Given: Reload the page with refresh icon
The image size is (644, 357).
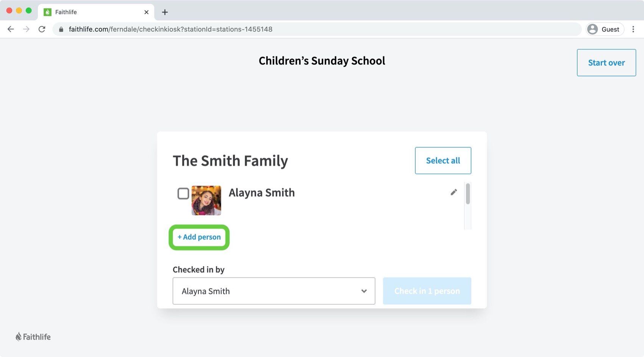Looking at the screenshot, I should click(42, 29).
